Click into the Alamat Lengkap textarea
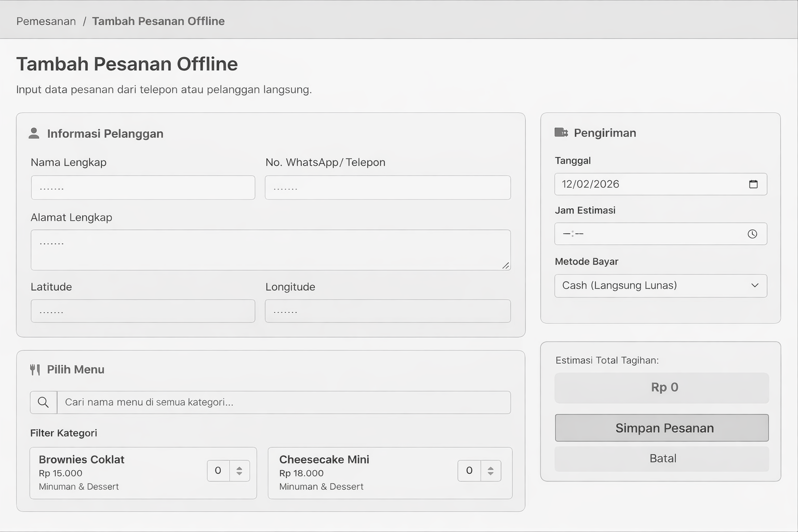Viewport: 798px width, 532px height. (270, 250)
